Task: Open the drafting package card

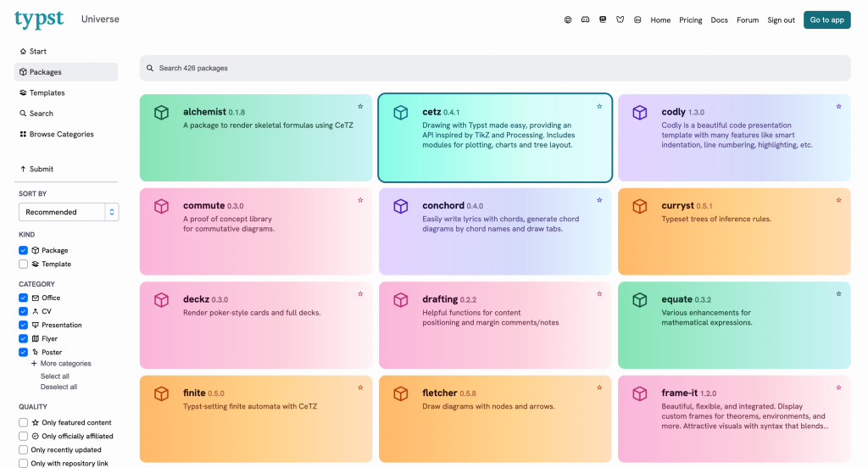Action: 495,325
